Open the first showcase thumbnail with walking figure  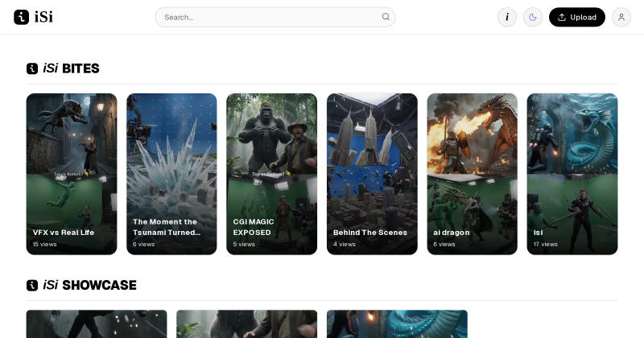pyautogui.click(x=97, y=324)
